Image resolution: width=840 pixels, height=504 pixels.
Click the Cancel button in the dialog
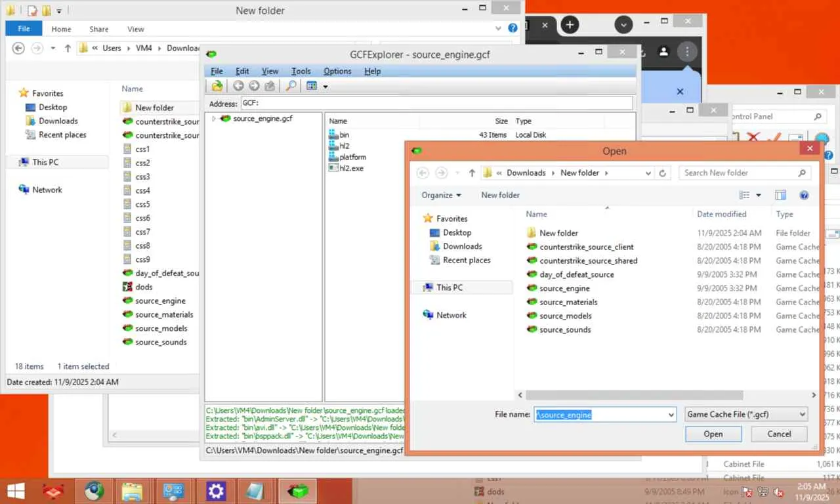pyautogui.click(x=779, y=434)
